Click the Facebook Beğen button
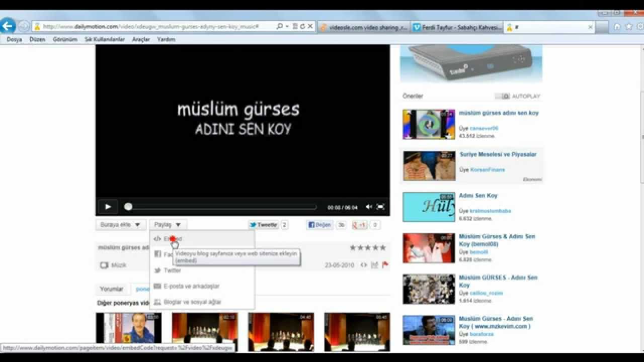This screenshot has width=644, height=362. [320, 225]
